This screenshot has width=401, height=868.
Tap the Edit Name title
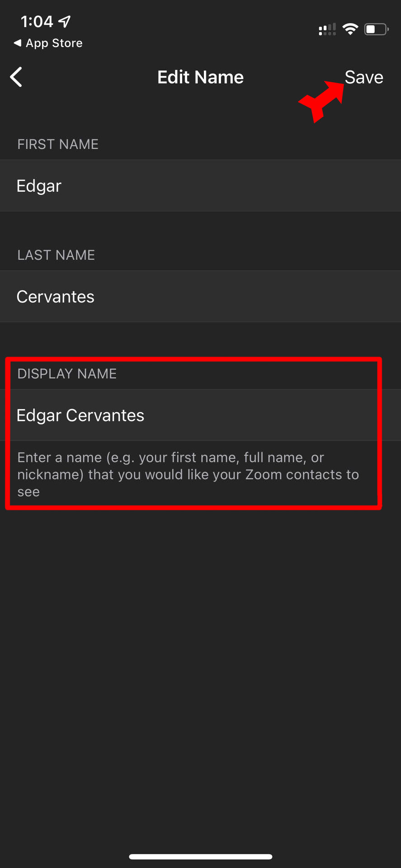(200, 77)
